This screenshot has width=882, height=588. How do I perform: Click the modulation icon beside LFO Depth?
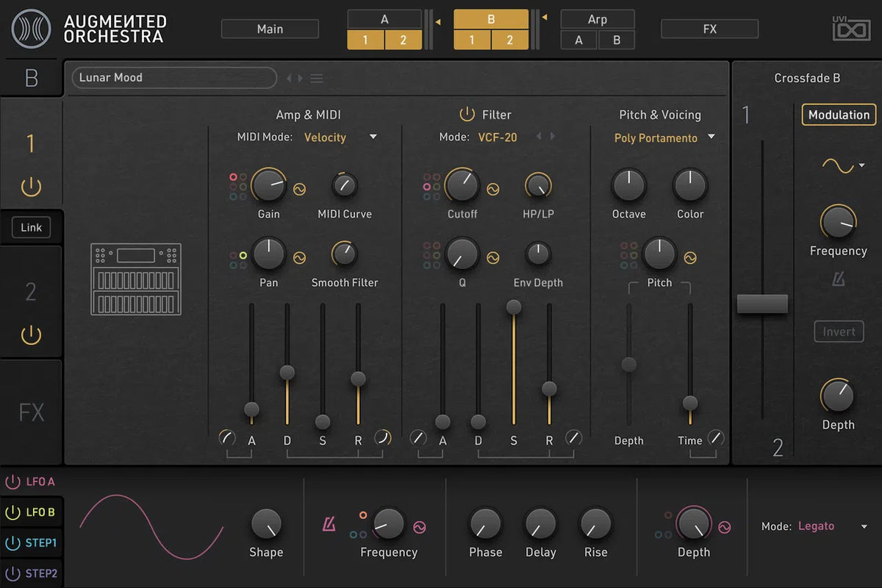tap(725, 526)
